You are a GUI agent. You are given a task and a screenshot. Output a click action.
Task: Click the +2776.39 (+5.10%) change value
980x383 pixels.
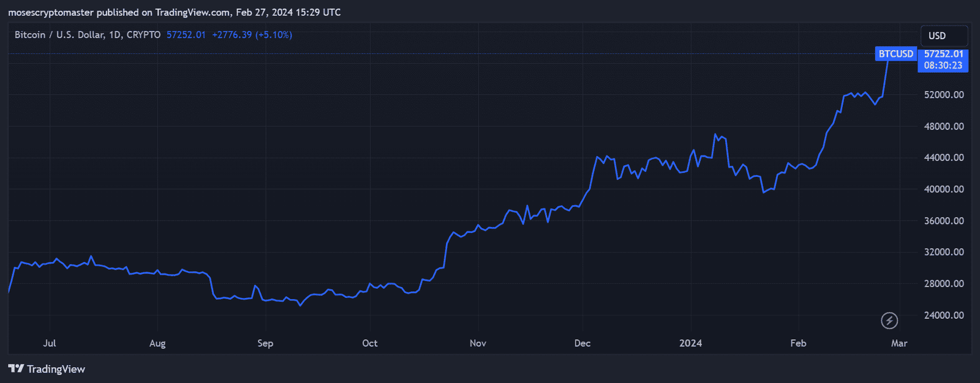point(252,35)
